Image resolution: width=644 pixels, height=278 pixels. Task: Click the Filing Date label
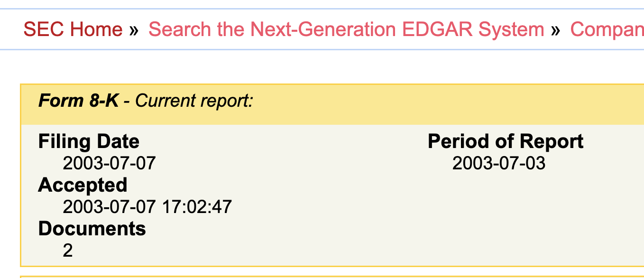[x=89, y=141]
